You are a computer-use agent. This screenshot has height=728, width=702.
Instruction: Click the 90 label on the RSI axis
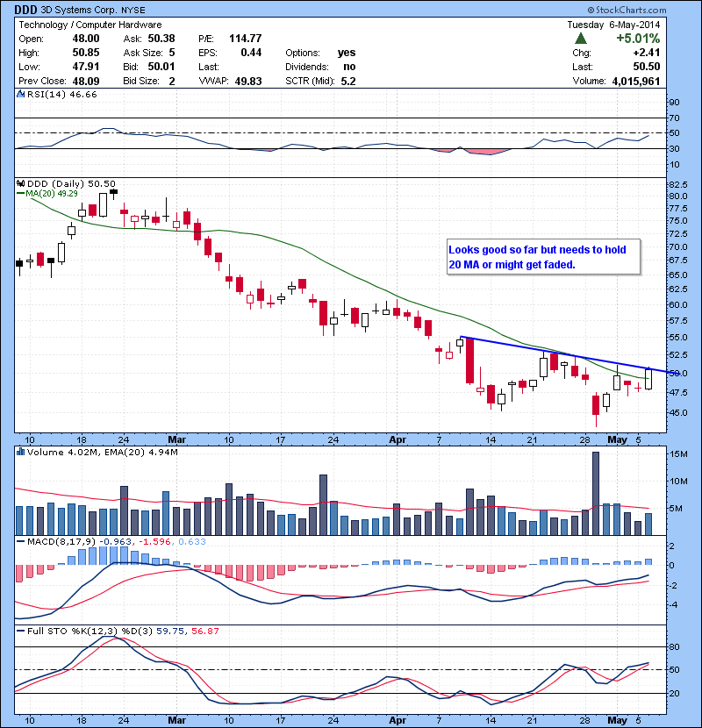coord(674,102)
